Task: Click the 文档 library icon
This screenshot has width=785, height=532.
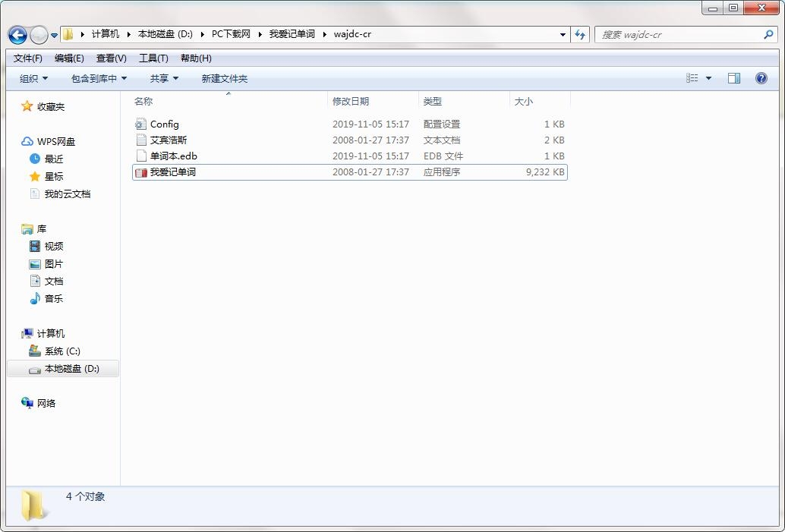Action: [35, 281]
